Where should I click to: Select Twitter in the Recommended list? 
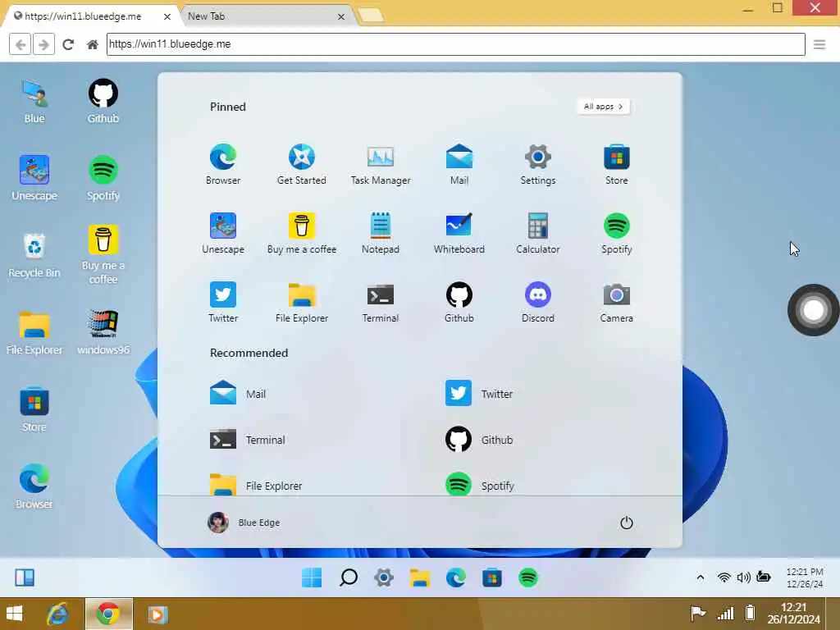[478, 393]
